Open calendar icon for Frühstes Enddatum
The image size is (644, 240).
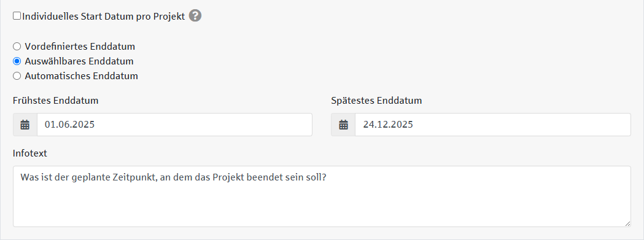tap(25, 125)
